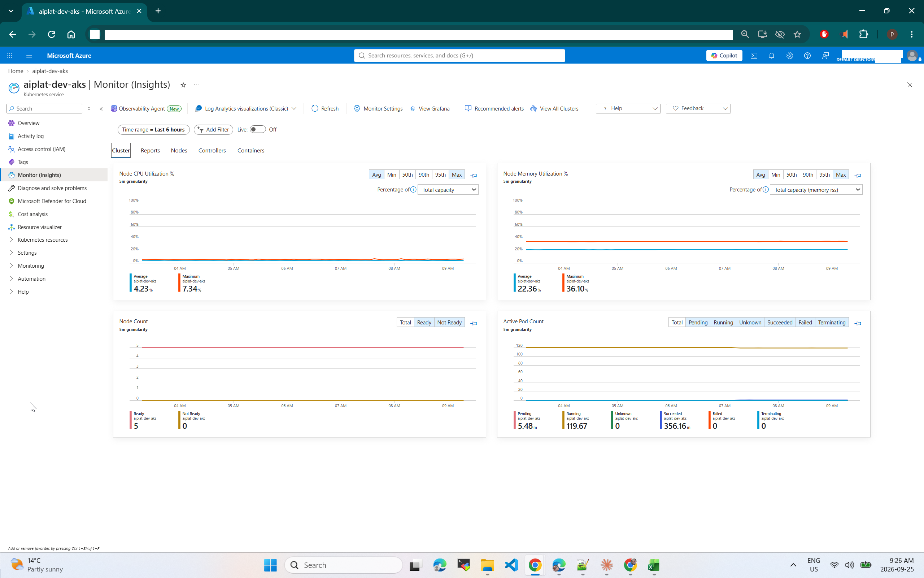924x578 pixels.
Task: Toggle 95th series on Memory Utilization chart
Action: click(x=824, y=175)
